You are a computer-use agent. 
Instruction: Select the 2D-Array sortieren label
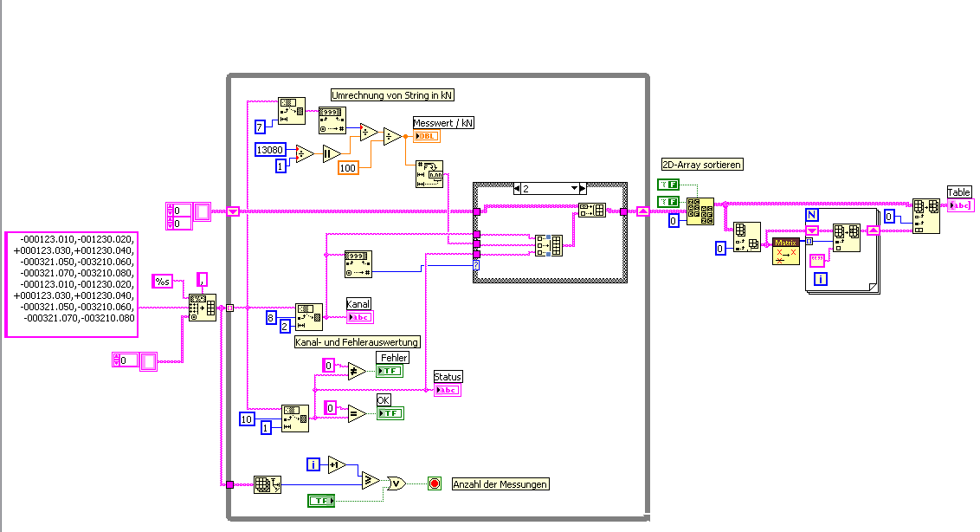click(x=702, y=165)
